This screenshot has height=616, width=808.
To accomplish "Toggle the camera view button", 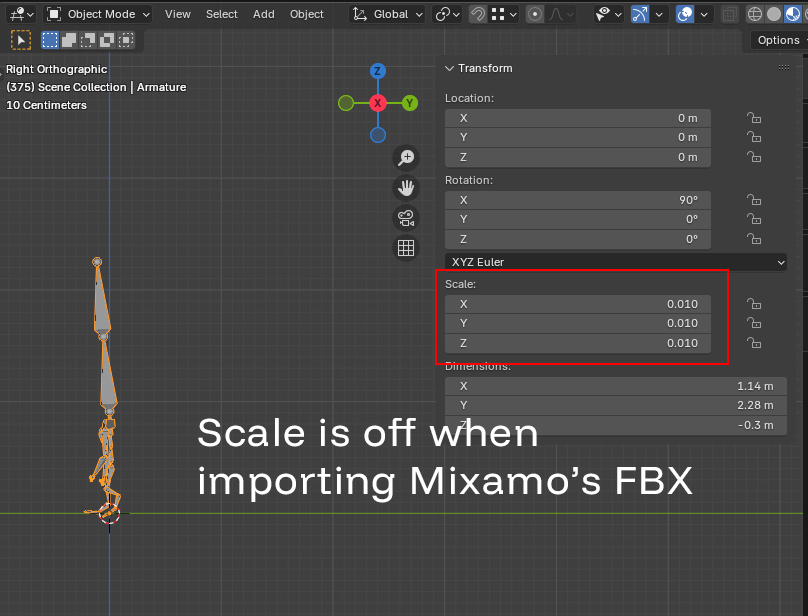I will click(x=406, y=218).
